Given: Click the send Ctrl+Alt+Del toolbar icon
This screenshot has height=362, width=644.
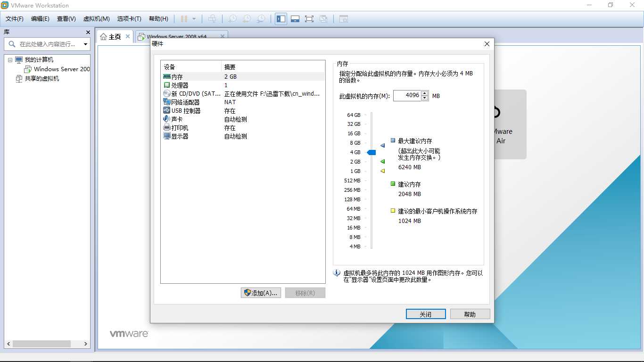Looking at the screenshot, I should pos(212,19).
